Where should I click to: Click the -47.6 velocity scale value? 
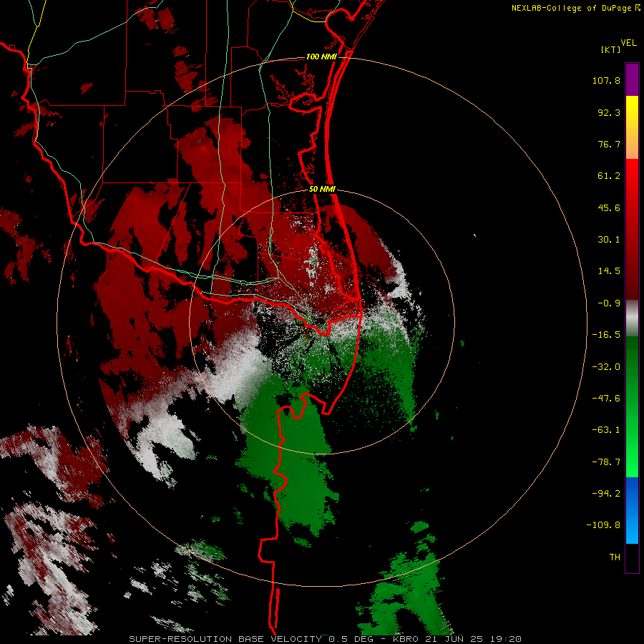point(606,399)
